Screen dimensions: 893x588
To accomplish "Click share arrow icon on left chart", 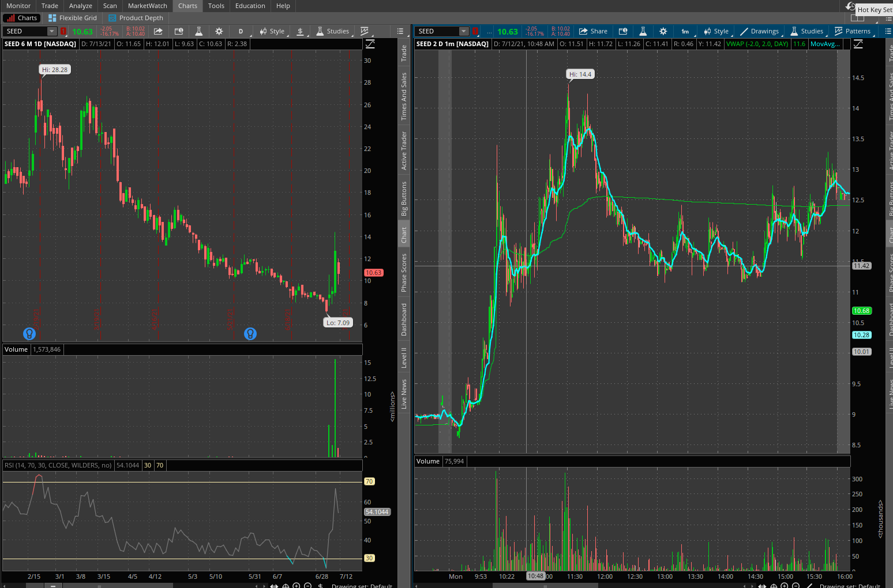I will (x=158, y=31).
